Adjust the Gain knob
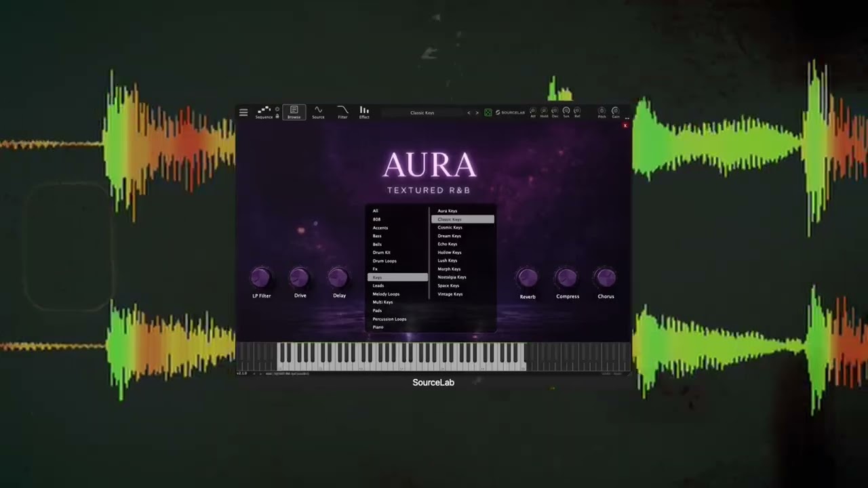Viewport: 868px width, 488px height. click(x=615, y=110)
